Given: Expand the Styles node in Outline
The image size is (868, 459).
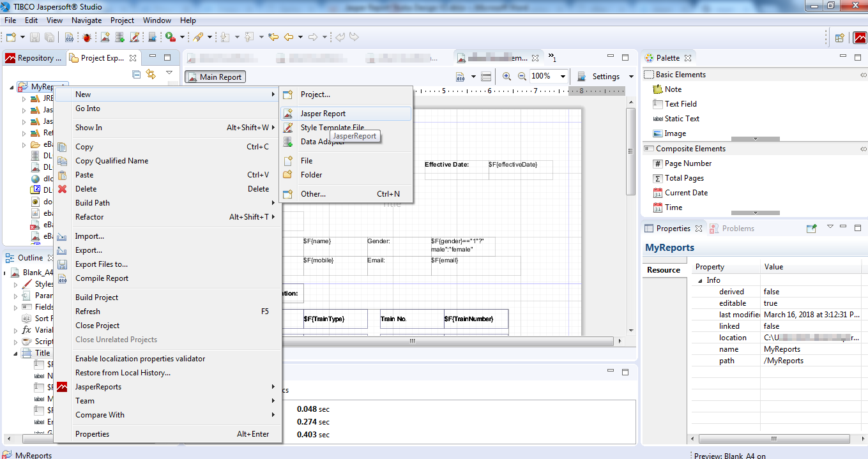Looking at the screenshot, I should [16, 284].
